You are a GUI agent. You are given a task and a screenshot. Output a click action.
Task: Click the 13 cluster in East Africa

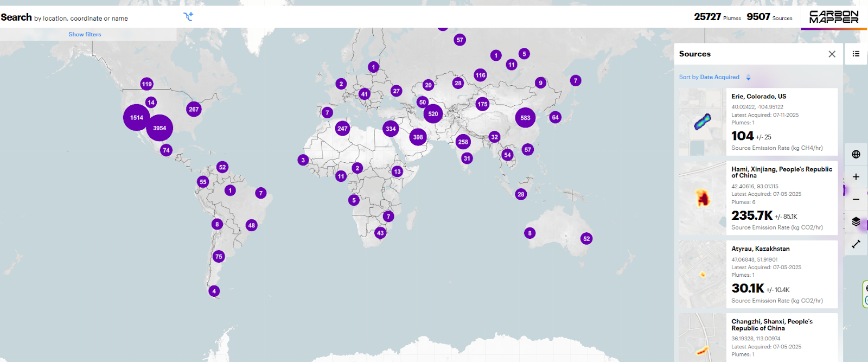point(397,172)
